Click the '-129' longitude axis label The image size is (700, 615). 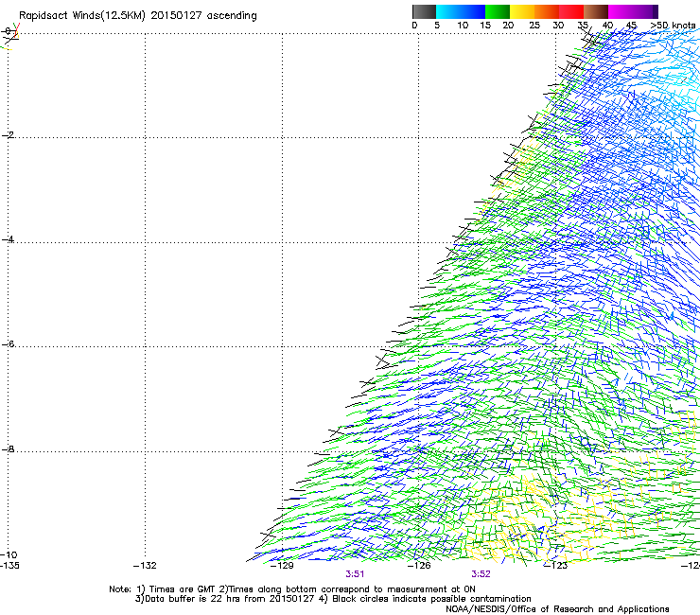point(282,566)
